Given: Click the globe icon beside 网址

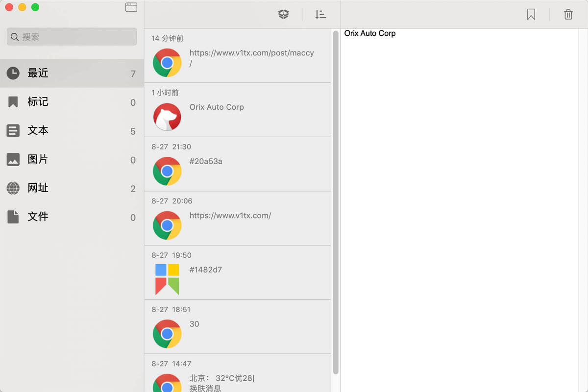Looking at the screenshot, I should tap(13, 188).
